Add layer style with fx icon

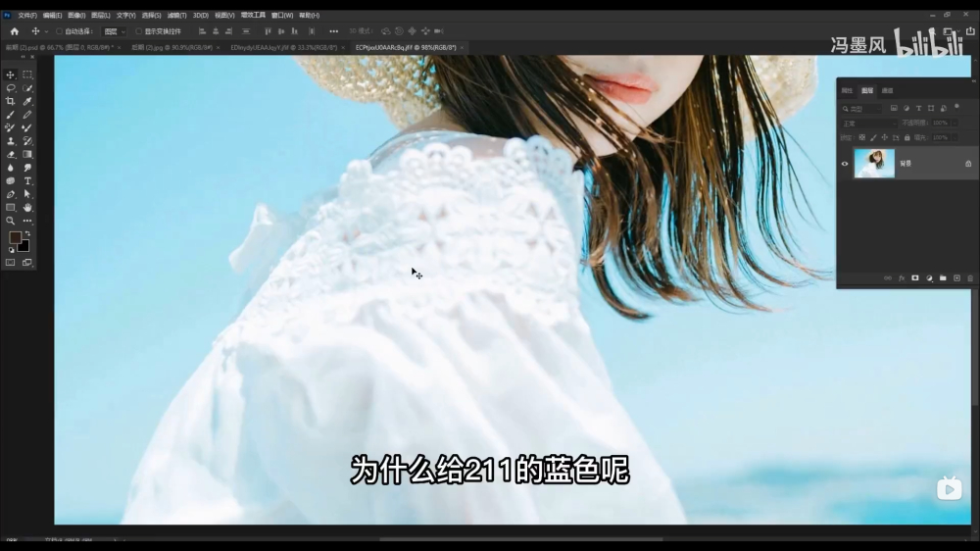(902, 278)
